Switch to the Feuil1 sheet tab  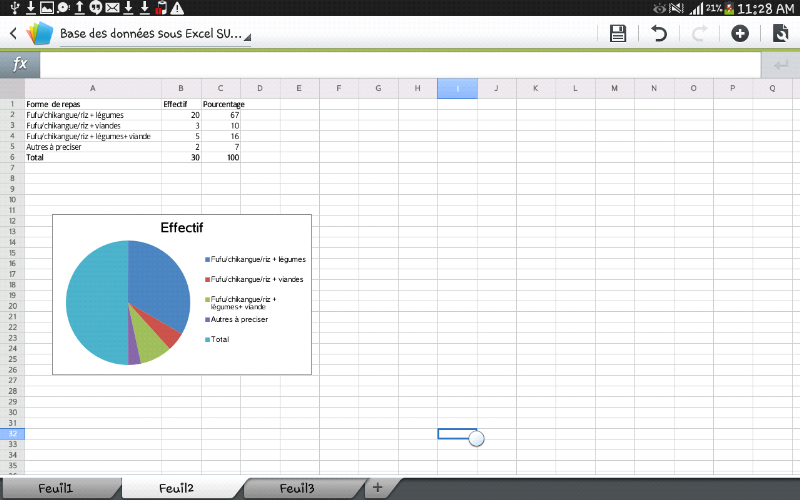click(x=56, y=488)
